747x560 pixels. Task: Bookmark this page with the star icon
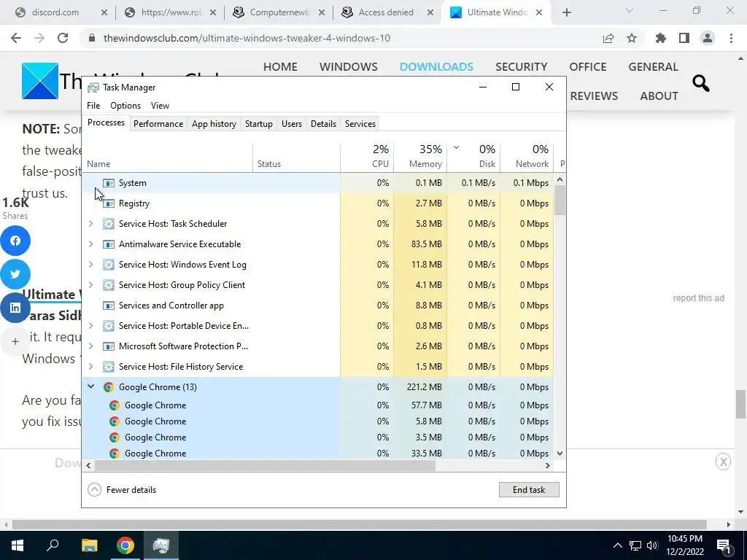click(632, 38)
